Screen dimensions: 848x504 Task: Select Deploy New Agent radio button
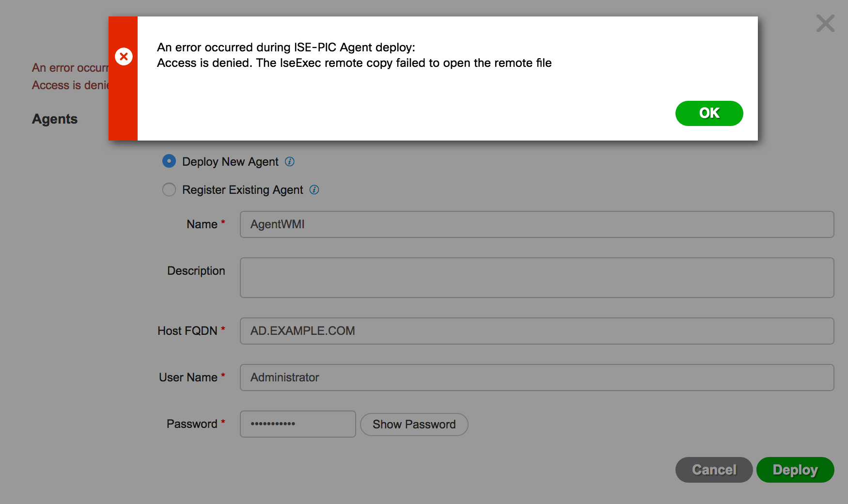coord(169,161)
